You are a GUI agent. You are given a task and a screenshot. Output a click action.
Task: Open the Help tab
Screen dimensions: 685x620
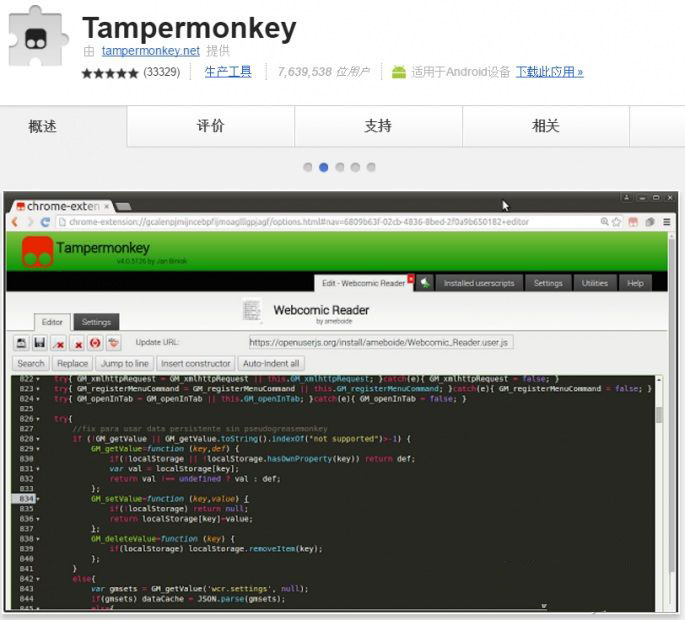(x=635, y=283)
